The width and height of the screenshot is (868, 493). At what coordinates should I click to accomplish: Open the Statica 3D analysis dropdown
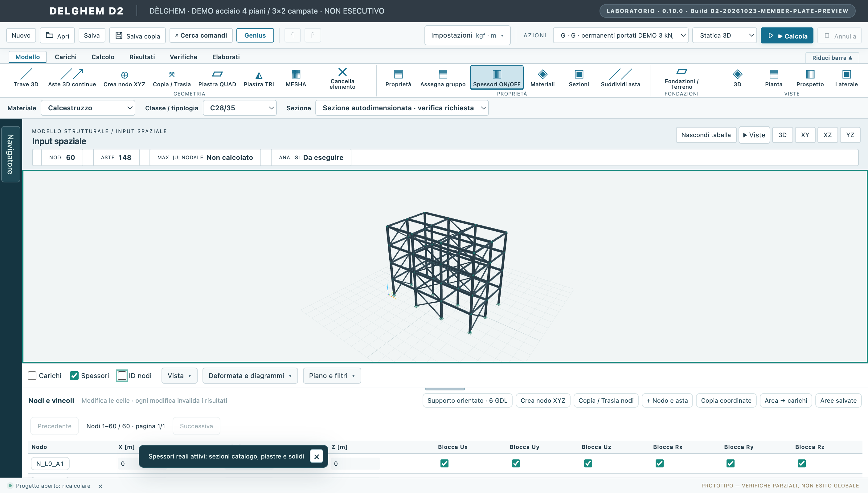(724, 35)
